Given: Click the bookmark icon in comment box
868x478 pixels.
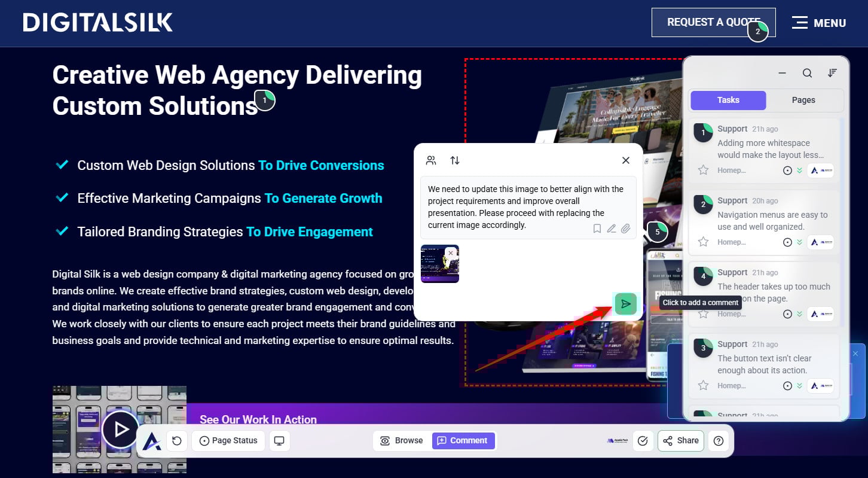Looking at the screenshot, I should (x=597, y=229).
